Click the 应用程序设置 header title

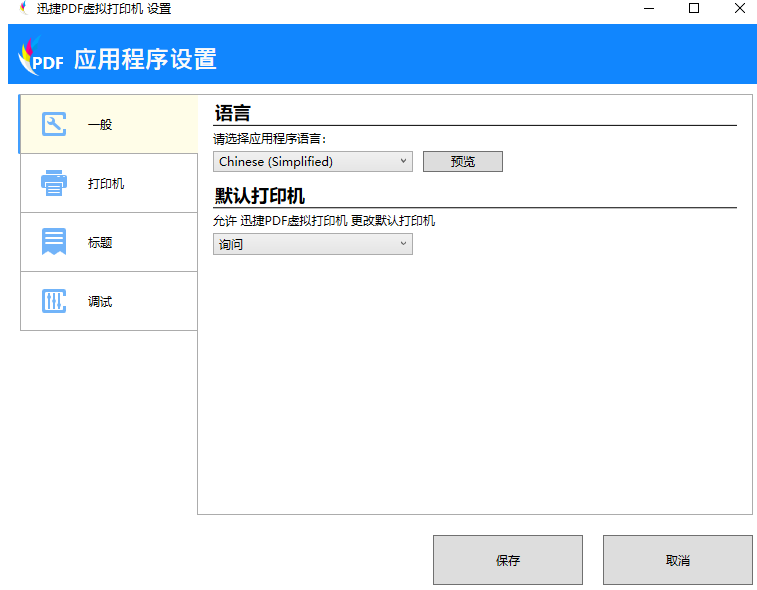[145, 59]
